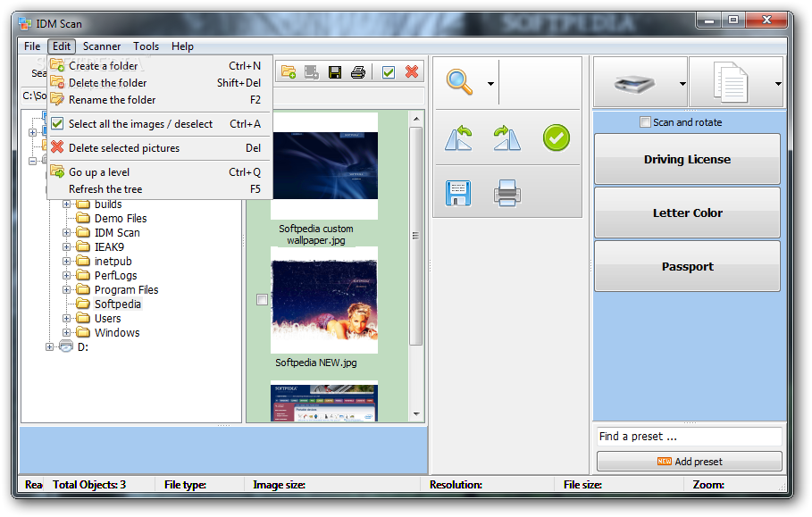This screenshot has width=812, height=517.
Task: Click the thumbnail list scrollbar thumb
Action: (x=416, y=236)
